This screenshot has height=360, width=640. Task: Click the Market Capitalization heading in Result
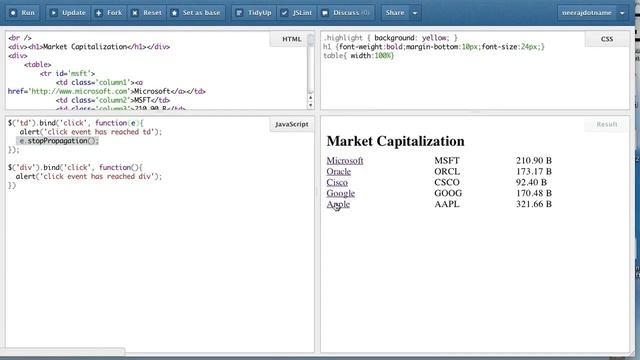[x=395, y=141]
